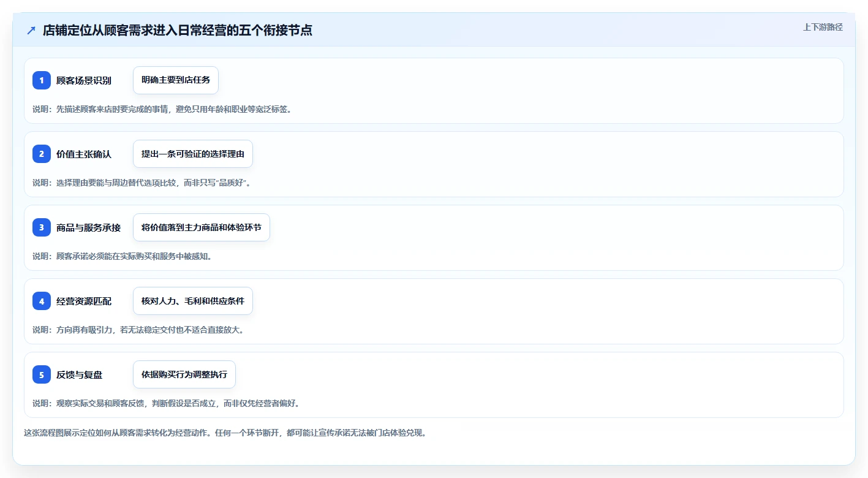Click the note starting 说明：观察实际交易和顾客反馈
This screenshot has width=868, height=478.
click(x=166, y=403)
